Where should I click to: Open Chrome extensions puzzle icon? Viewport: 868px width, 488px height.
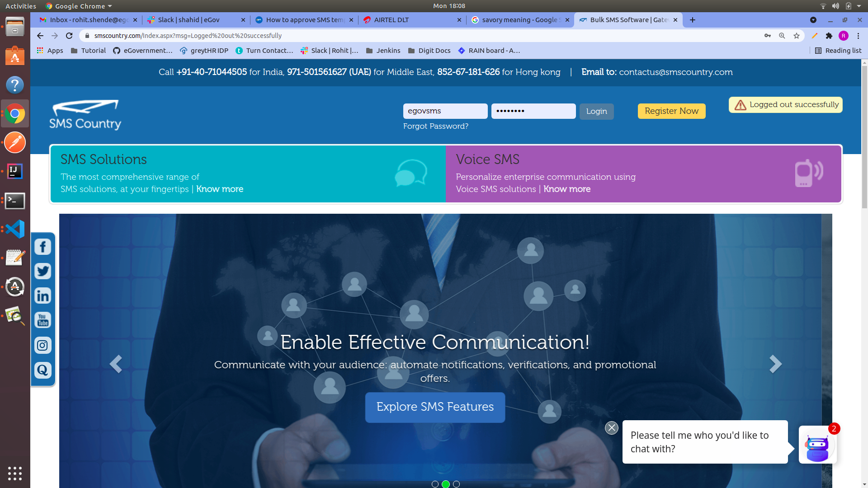[x=829, y=36]
